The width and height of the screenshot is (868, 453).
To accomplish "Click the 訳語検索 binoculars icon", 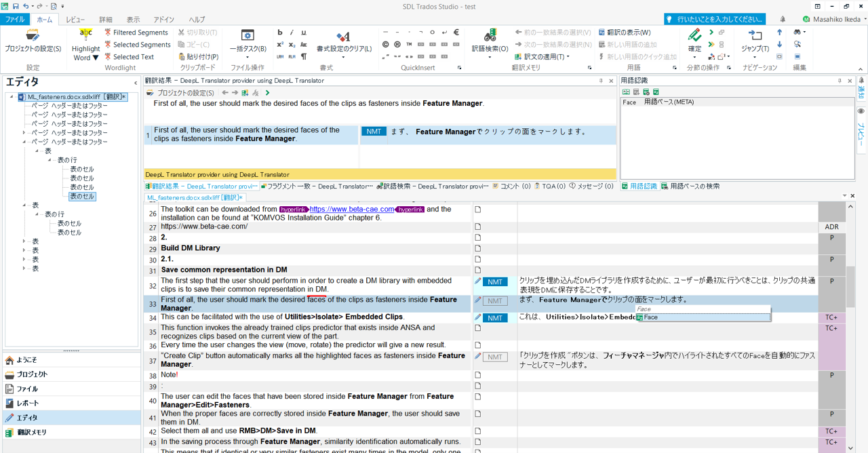I will coord(490,35).
